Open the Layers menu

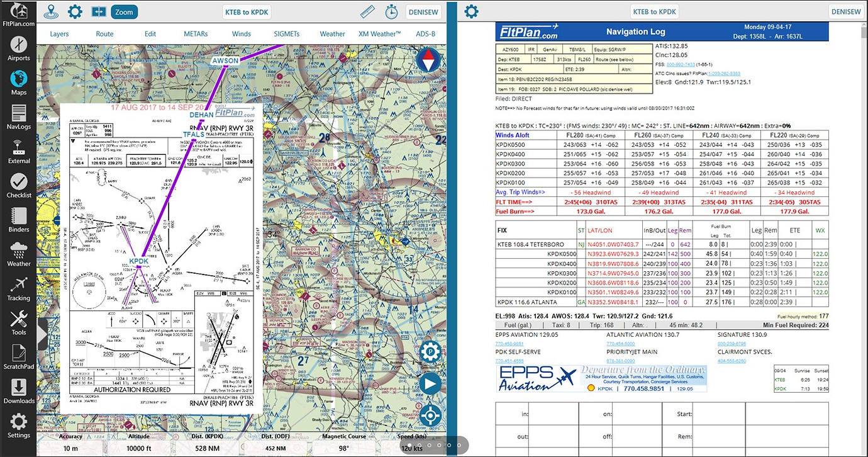[x=59, y=33]
